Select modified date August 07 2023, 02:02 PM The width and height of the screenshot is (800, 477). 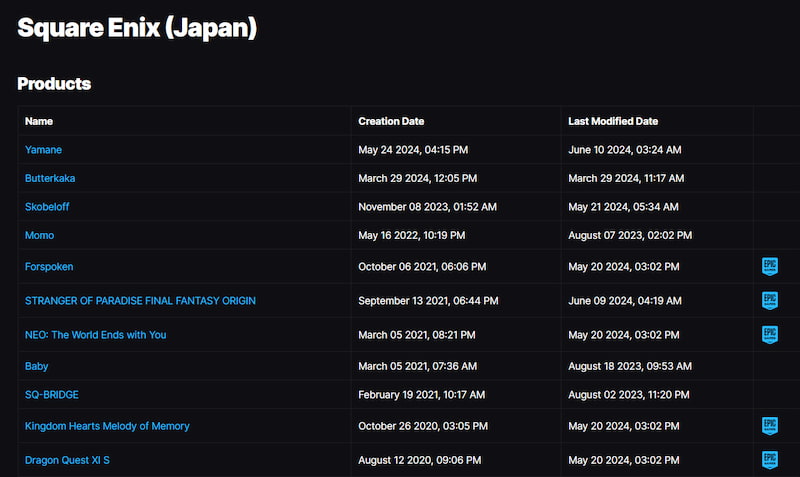(630, 235)
